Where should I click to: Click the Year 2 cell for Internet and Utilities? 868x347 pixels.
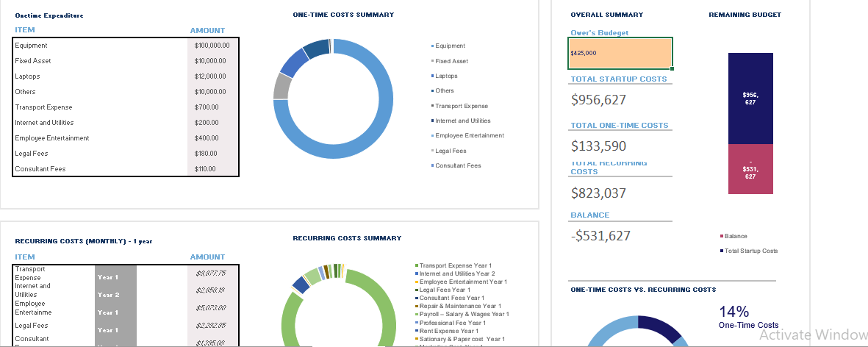click(108, 295)
